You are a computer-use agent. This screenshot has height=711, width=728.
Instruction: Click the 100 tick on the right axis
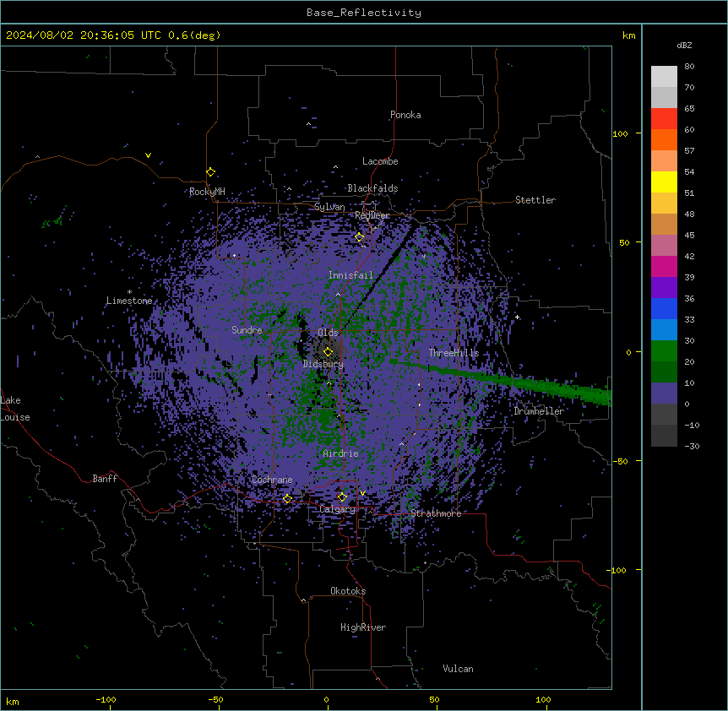pos(620,133)
